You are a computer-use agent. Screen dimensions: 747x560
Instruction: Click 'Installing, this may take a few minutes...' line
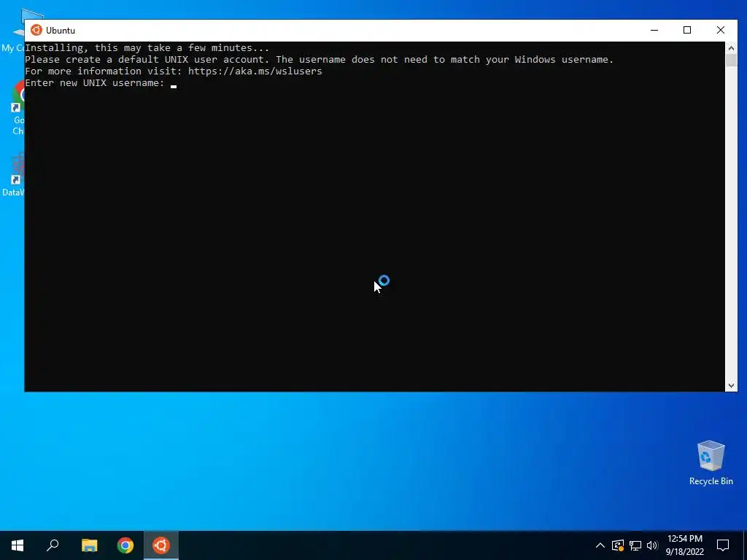click(147, 47)
